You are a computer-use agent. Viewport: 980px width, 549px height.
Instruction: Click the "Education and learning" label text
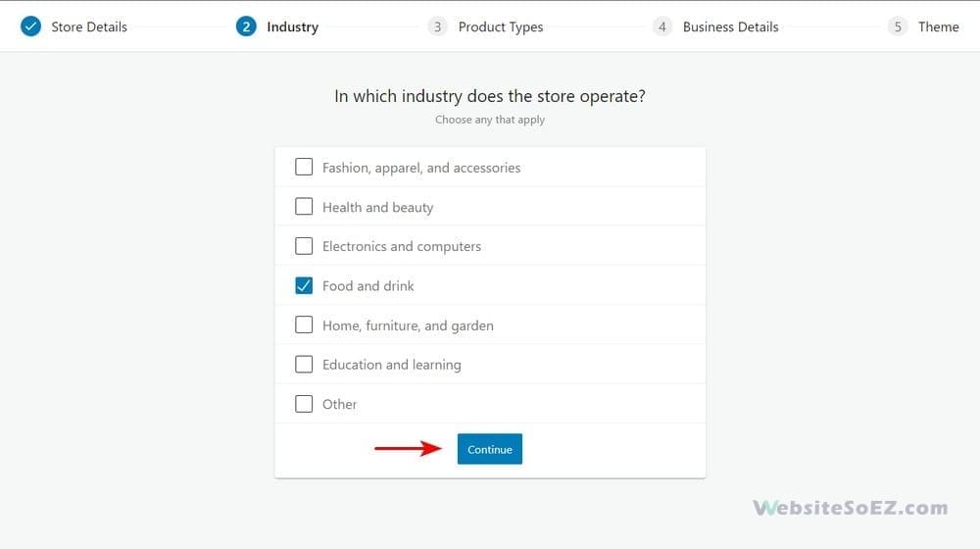point(392,365)
